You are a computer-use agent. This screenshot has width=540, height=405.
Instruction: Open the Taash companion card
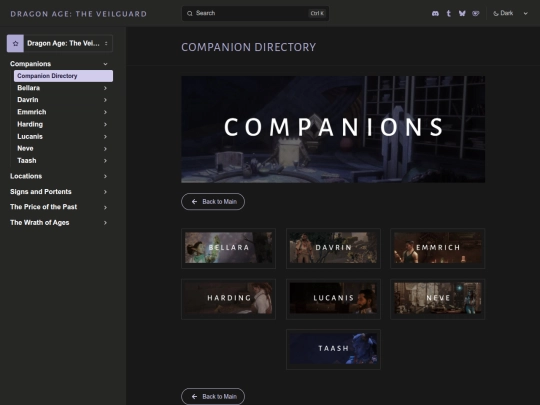[333, 349]
